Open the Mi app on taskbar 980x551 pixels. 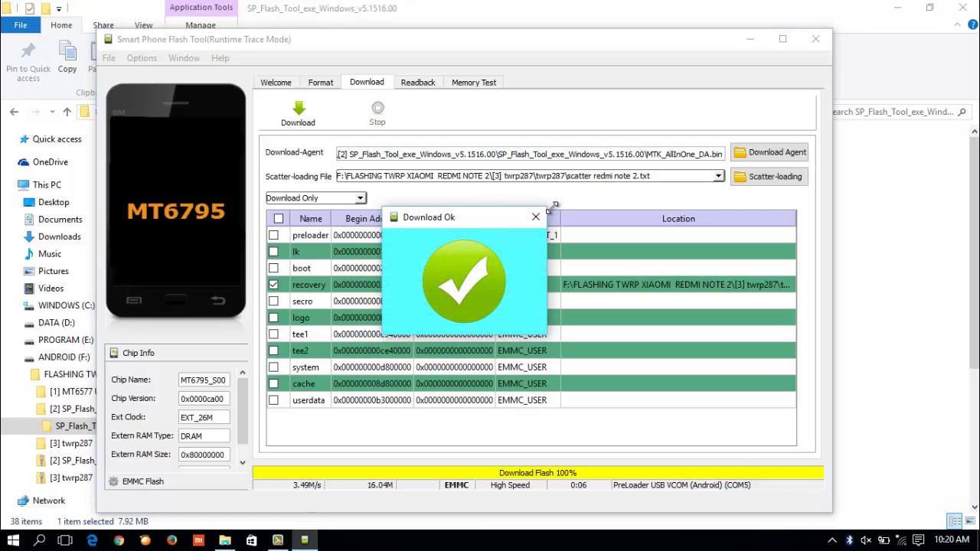click(x=198, y=540)
